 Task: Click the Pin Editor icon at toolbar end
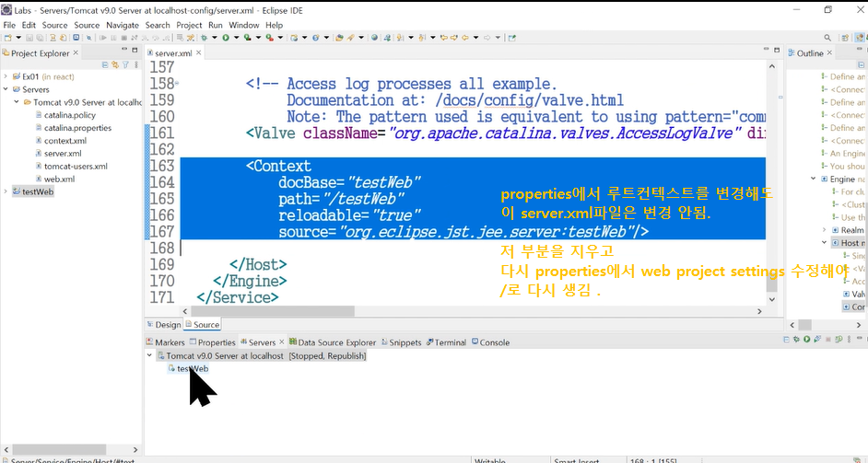tap(512, 38)
